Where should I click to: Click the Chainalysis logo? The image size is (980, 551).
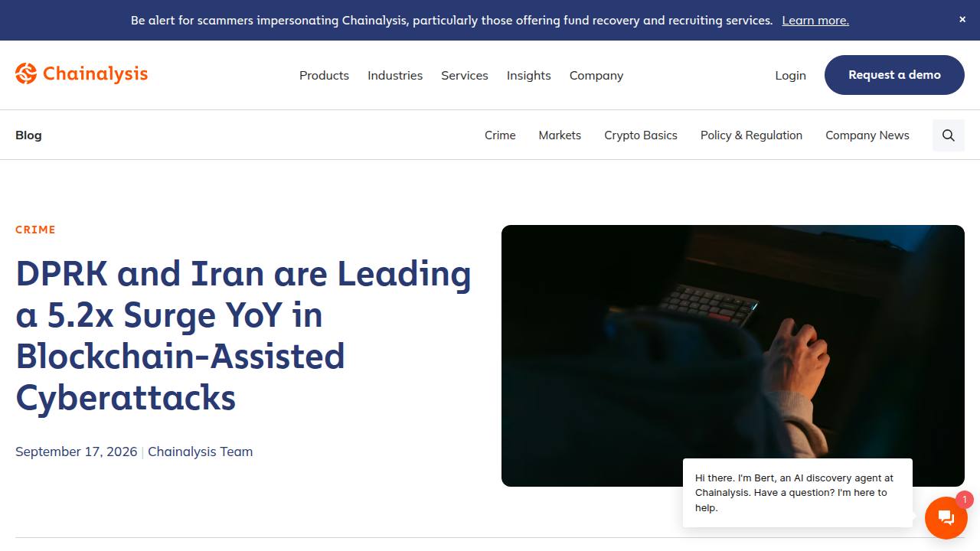click(x=81, y=74)
